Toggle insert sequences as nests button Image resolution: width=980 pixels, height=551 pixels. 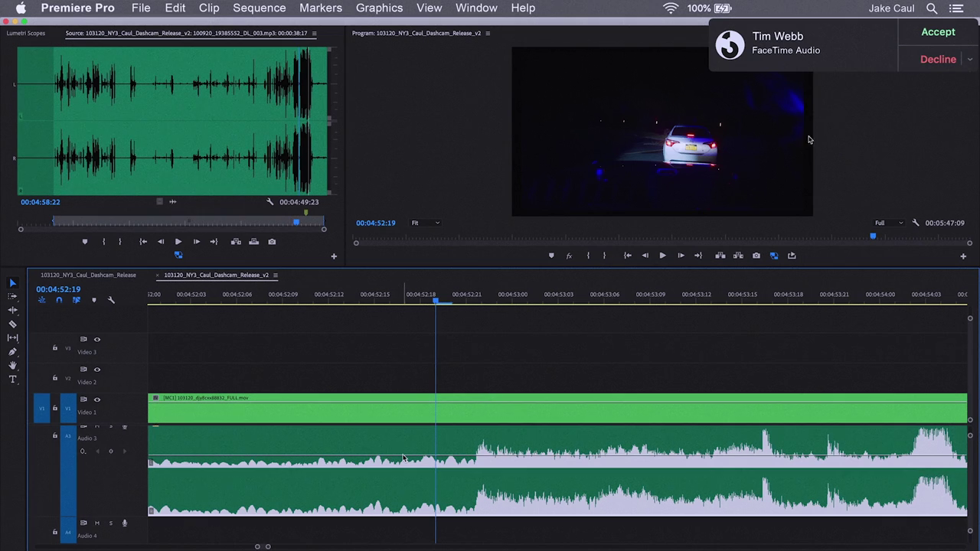pyautogui.click(x=41, y=300)
